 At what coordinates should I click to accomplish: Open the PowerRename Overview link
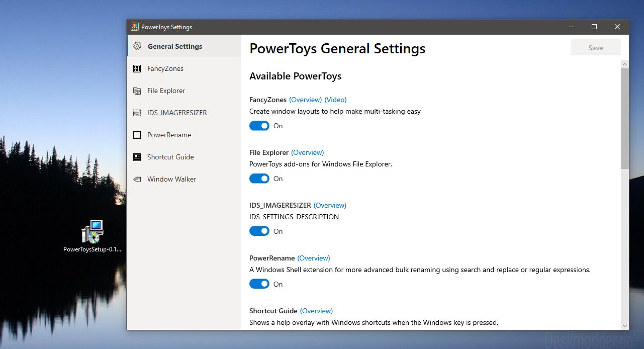click(314, 258)
